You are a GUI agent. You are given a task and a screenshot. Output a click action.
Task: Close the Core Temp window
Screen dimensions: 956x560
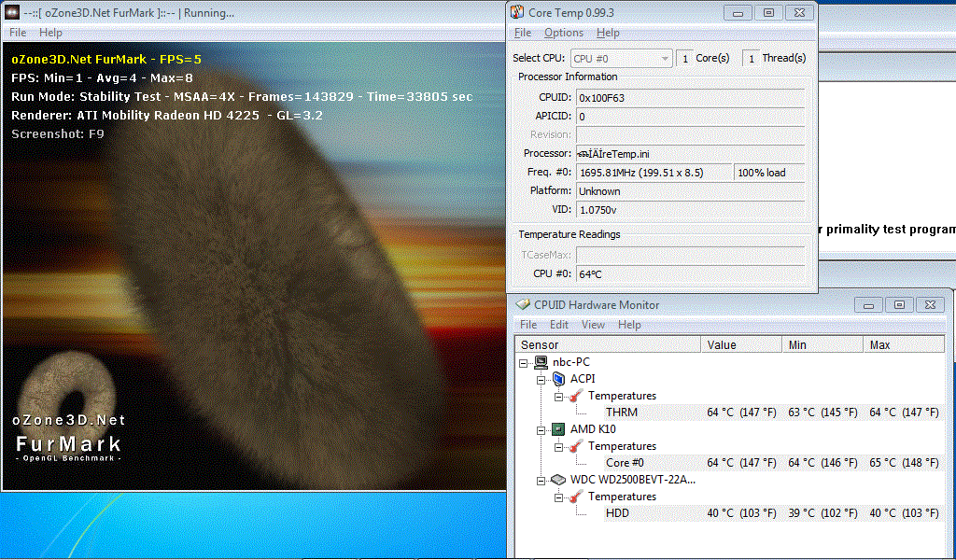click(799, 12)
